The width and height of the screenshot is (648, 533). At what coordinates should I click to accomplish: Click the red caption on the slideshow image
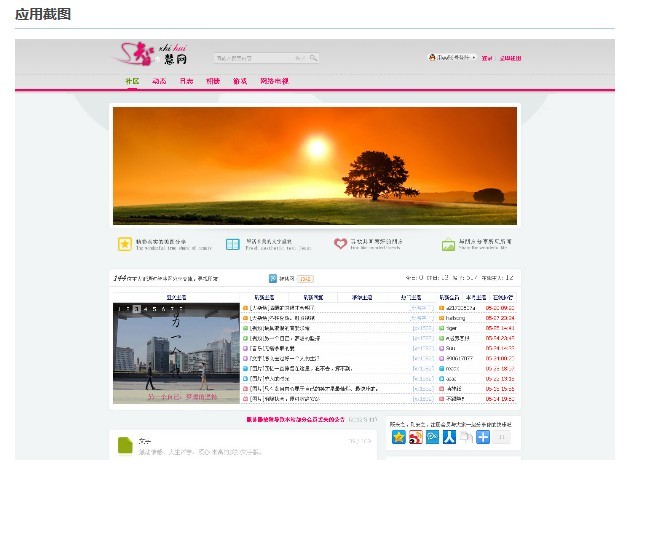click(x=182, y=397)
